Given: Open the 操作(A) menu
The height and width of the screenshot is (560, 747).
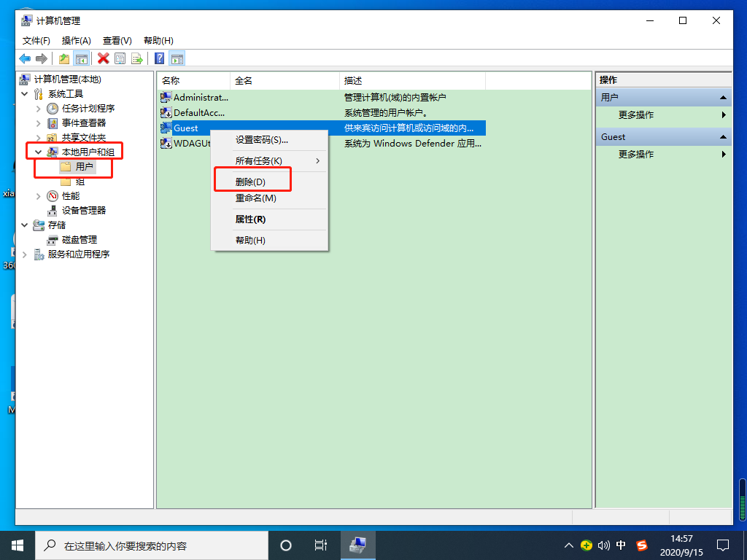Looking at the screenshot, I should [77, 41].
